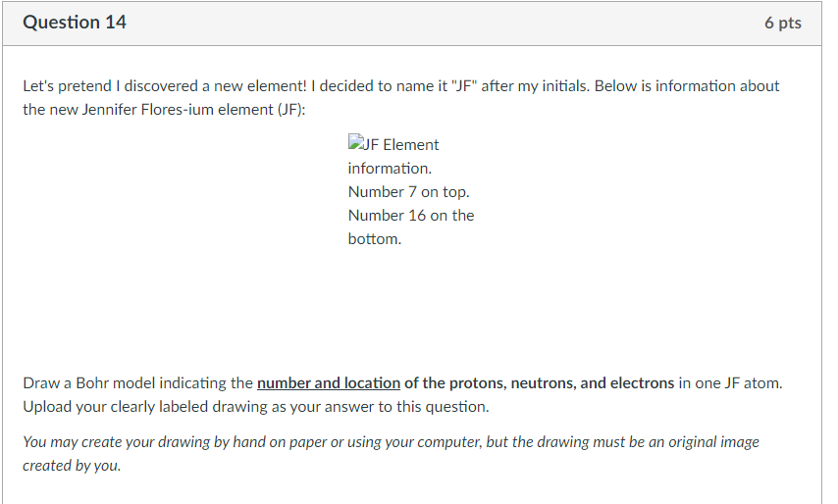
Task: Click 'Below is information about' phrase
Action: click(687, 86)
